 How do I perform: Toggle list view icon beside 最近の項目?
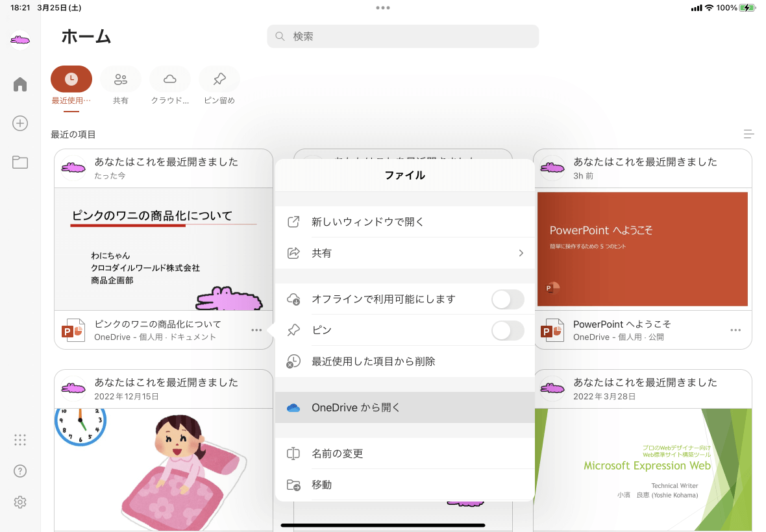click(748, 134)
